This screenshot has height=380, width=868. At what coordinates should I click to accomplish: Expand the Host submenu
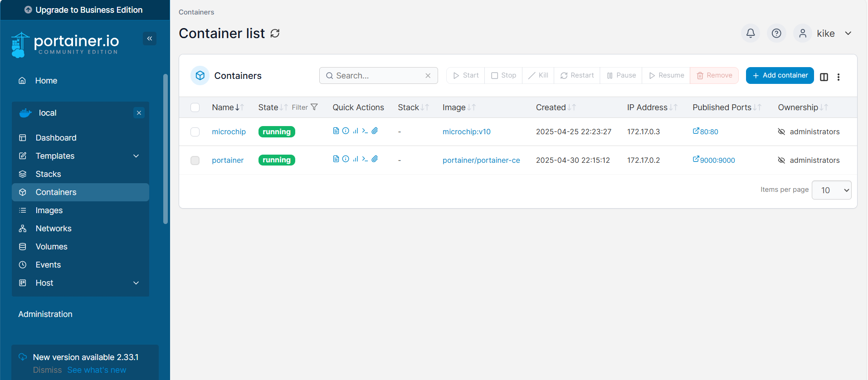pyautogui.click(x=136, y=283)
